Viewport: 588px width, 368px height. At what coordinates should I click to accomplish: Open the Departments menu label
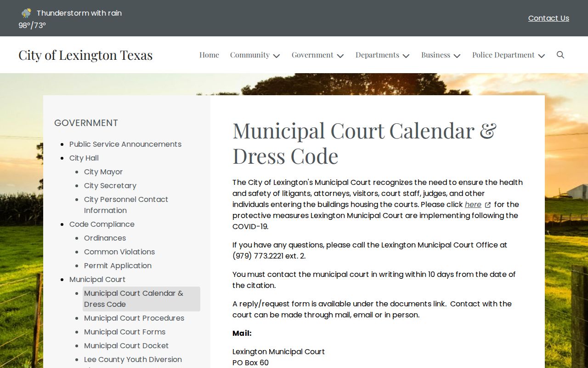[377, 55]
